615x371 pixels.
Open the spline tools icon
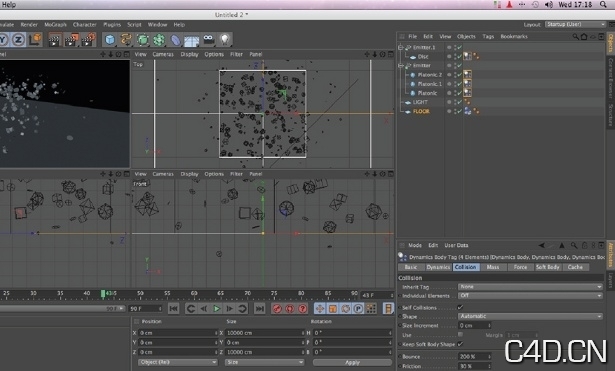click(x=126, y=40)
